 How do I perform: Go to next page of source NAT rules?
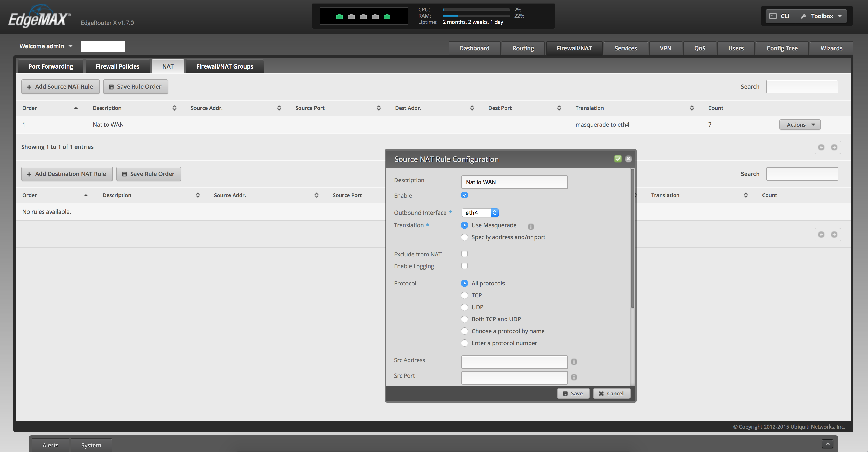[x=834, y=147]
